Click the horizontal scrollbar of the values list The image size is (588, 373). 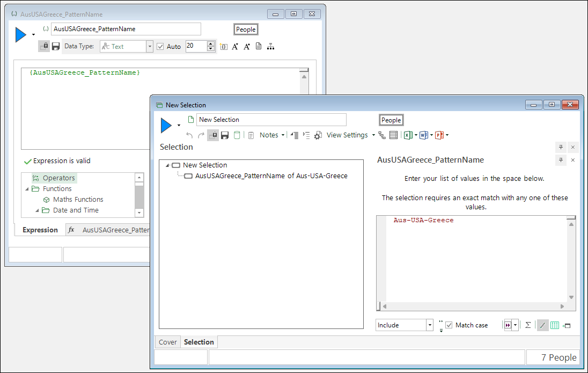[473, 306]
